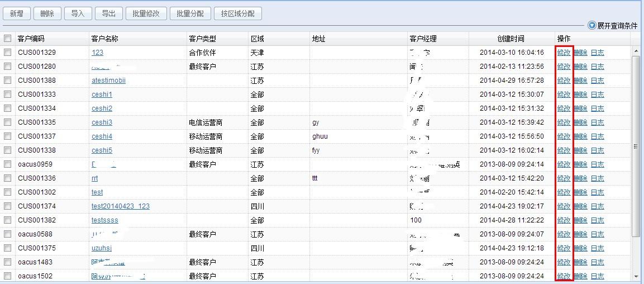Open the 导入 import function

78,13
